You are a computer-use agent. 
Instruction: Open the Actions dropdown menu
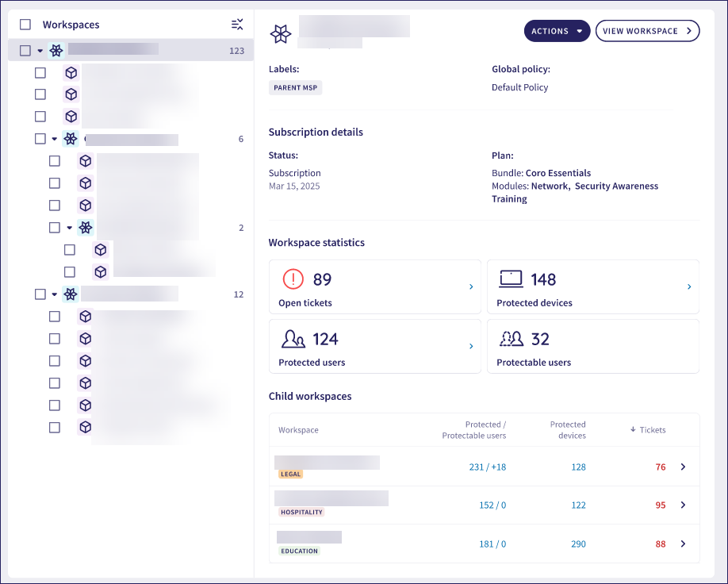[x=557, y=31]
